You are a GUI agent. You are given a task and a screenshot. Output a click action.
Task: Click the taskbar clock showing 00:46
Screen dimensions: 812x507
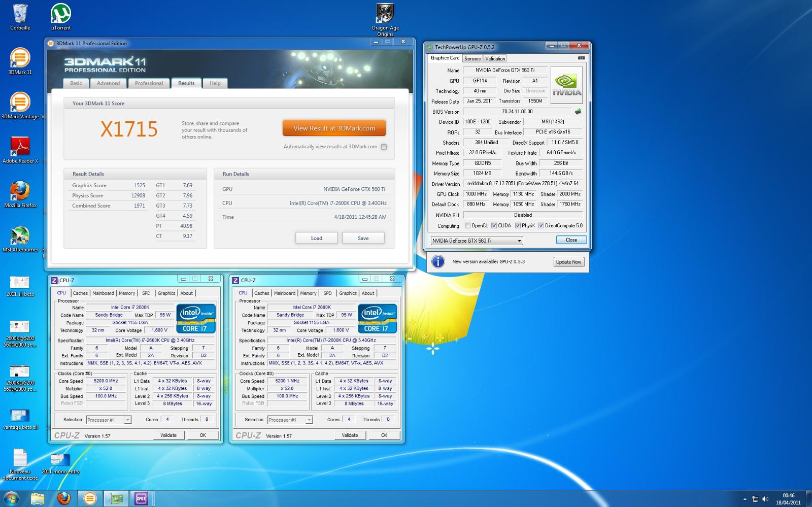pyautogui.click(x=788, y=499)
